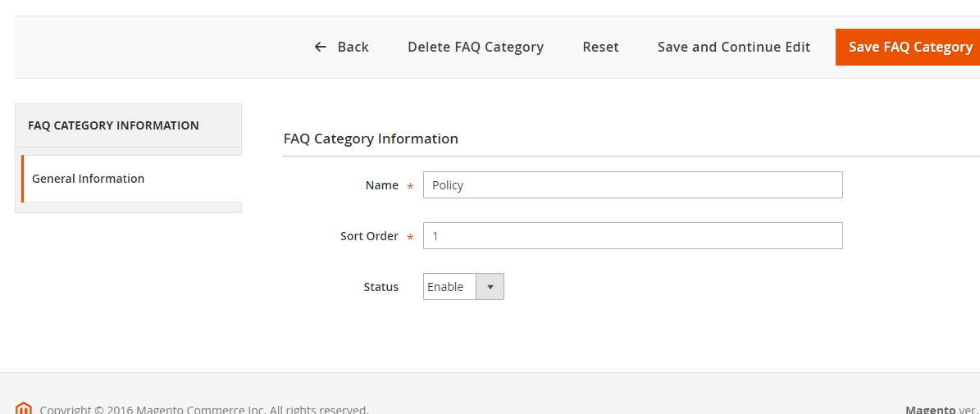Click the red asterisk next to Sort Order
The image size is (980, 414).
(x=409, y=238)
